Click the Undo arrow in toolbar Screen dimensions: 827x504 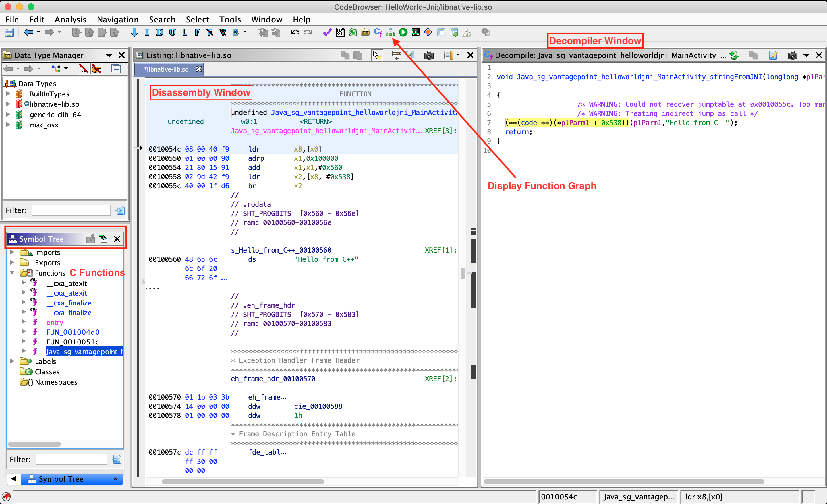tap(295, 32)
